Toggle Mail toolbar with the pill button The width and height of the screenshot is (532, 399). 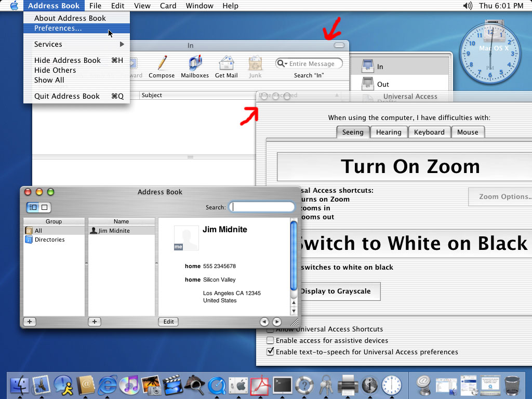339,45
